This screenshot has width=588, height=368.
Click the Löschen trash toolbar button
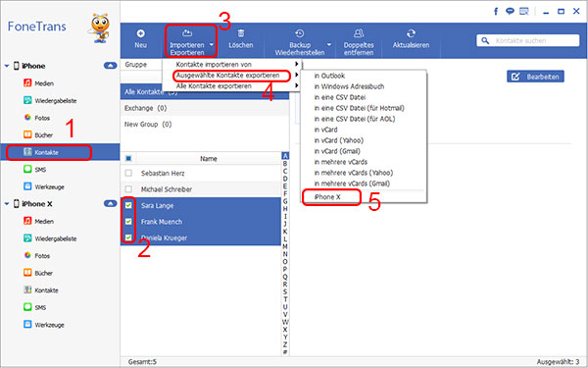tap(241, 40)
